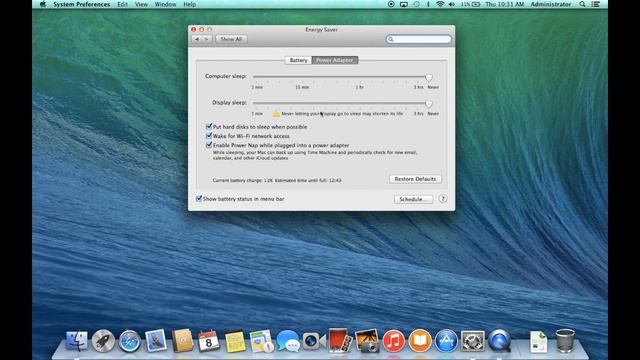Open the System Preferences menu
640x360 pixels.
coord(82,4)
